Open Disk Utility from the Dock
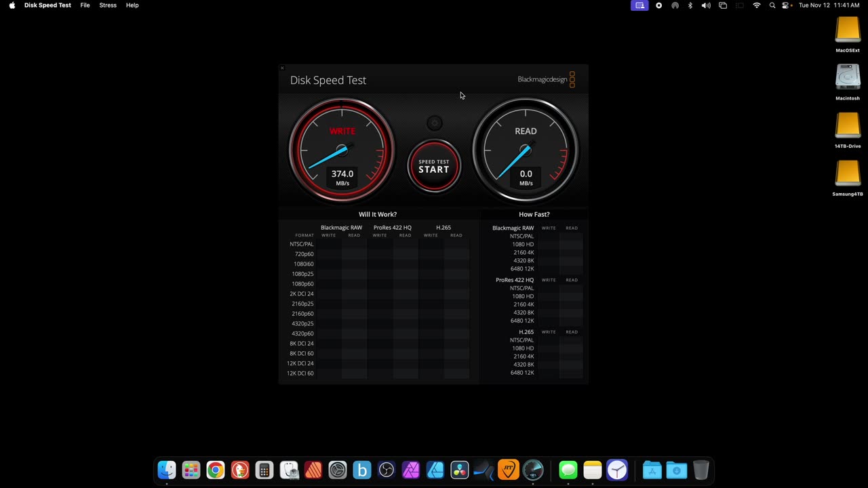 [289, 470]
